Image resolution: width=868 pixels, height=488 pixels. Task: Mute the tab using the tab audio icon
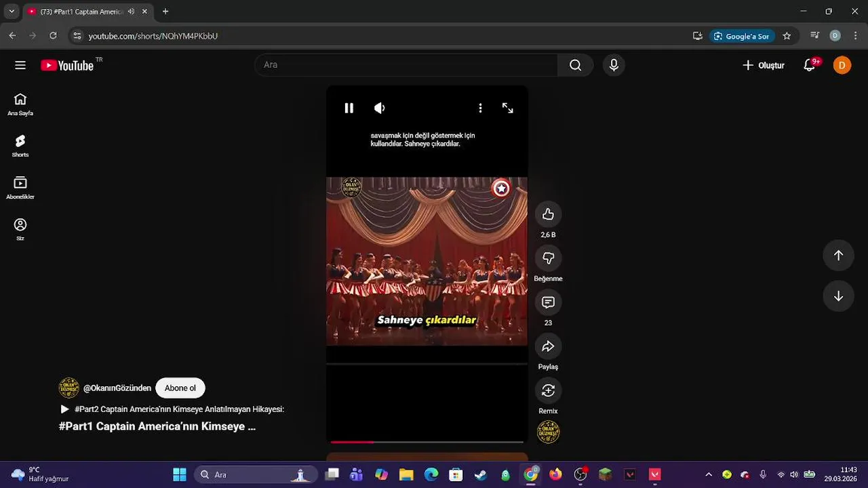tap(131, 12)
